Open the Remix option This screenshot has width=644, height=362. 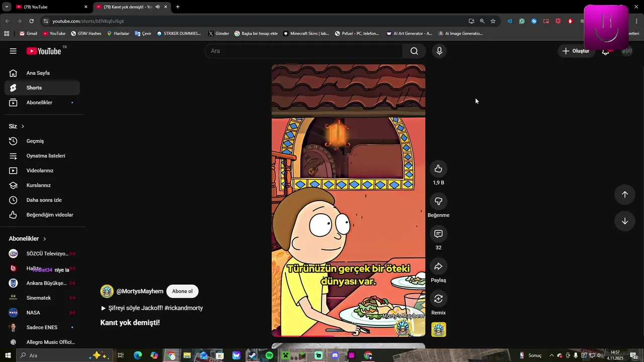[438, 299]
